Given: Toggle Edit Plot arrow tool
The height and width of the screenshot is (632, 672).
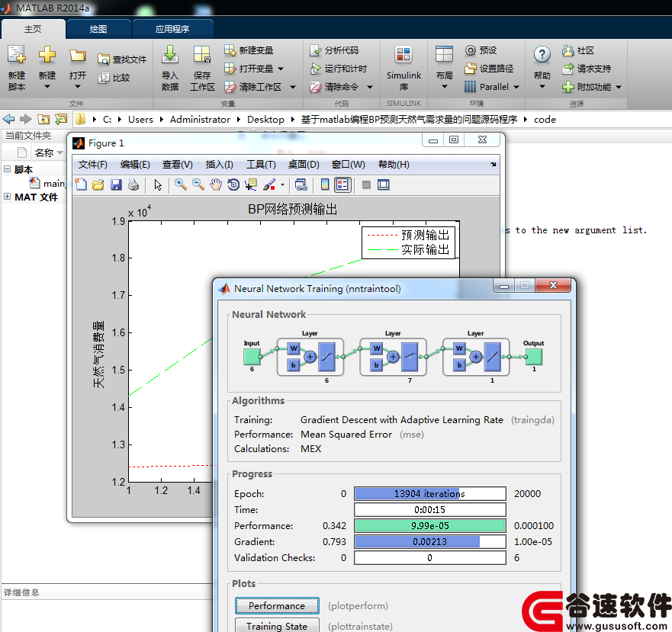Looking at the screenshot, I should click(x=158, y=184).
